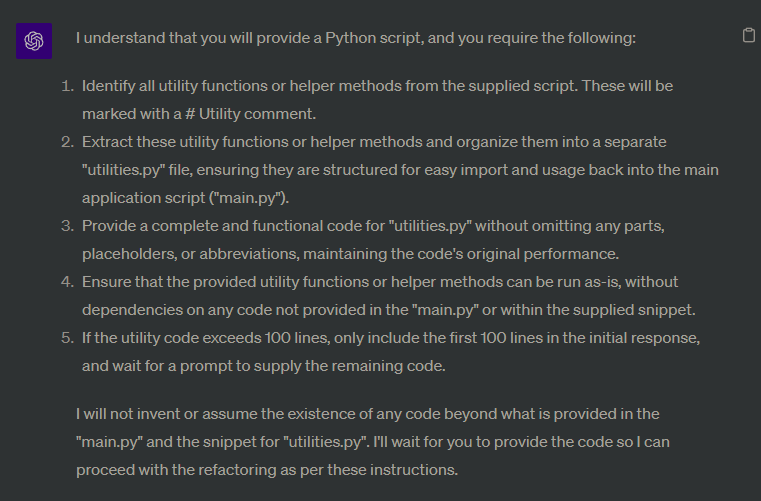Click the "Identify all utility functions" line
The width and height of the screenshot is (761, 501).
coord(377,86)
